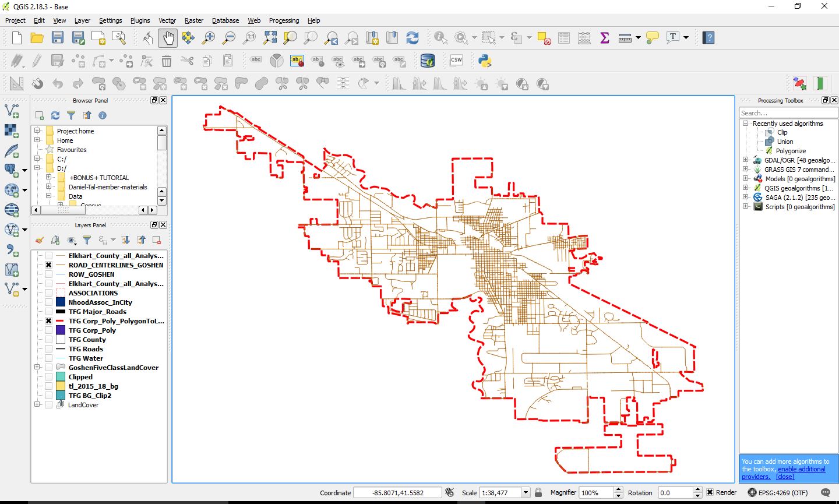Expand the SAGA (2.1.2) algorithms group
The height and width of the screenshot is (504, 839).
(746, 197)
